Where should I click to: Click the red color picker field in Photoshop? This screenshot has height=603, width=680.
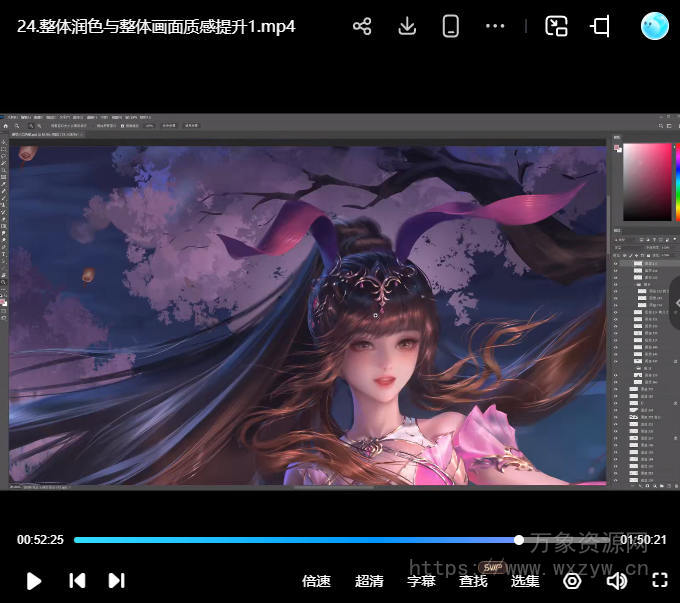point(647,181)
